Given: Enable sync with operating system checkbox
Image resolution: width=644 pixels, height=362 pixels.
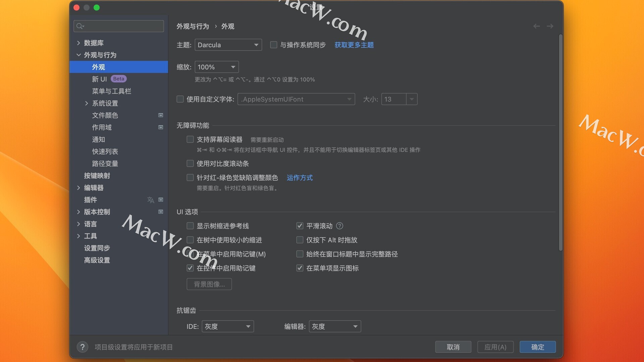Looking at the screenshot, I should click(274, 45).
